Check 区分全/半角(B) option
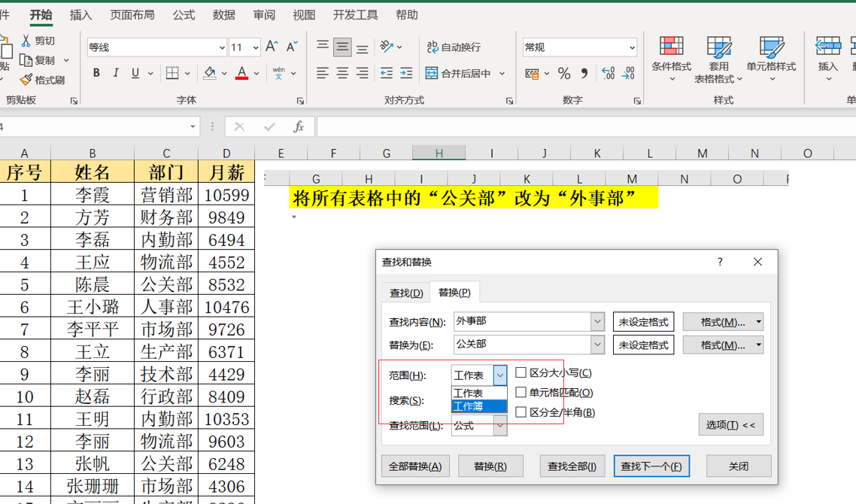The width and height of the screenshot is (856, 504). point(521,411)
